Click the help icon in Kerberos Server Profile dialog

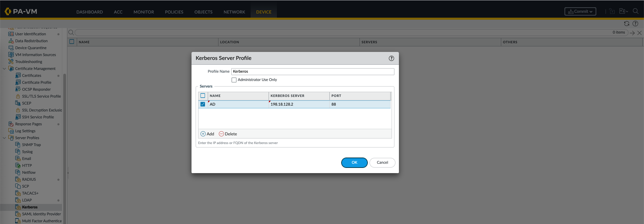(391, 59)
